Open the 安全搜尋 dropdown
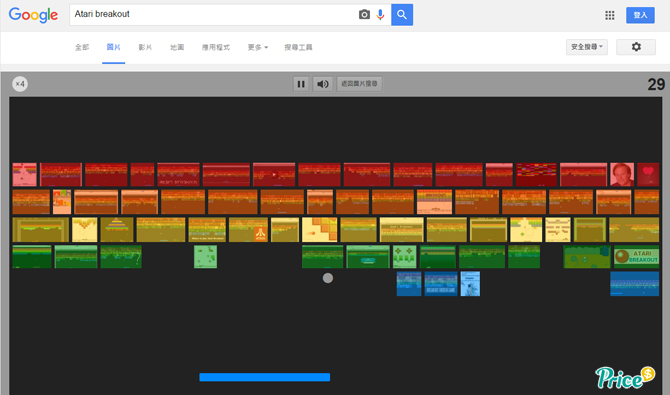Image resolution: width=670 pixels, height=395 pixels. click(x=587, y=47)
